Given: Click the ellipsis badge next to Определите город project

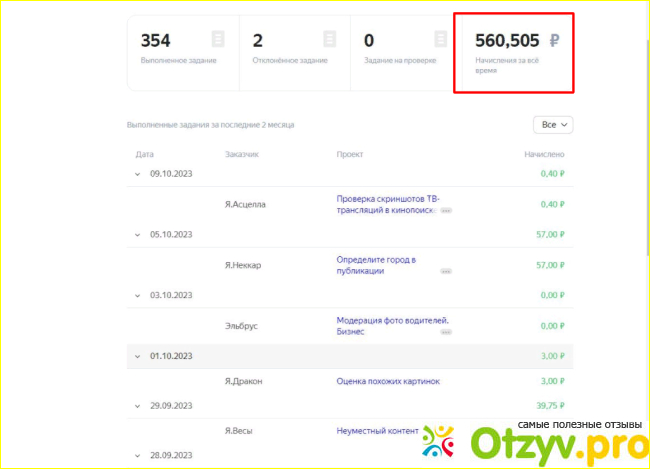Looking at the screenshot, I should click(446, 271).
